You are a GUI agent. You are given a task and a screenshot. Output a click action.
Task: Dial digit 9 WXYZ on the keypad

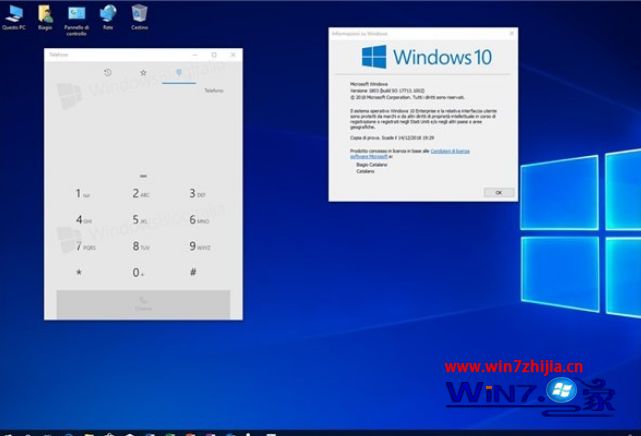[x=199, y=246]
